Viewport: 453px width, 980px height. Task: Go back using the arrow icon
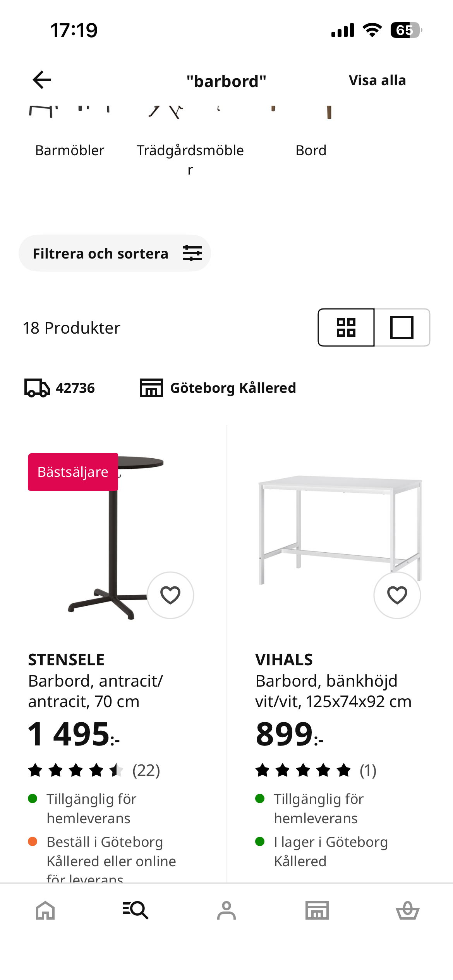pyautogui.click(x=42, y=80)
